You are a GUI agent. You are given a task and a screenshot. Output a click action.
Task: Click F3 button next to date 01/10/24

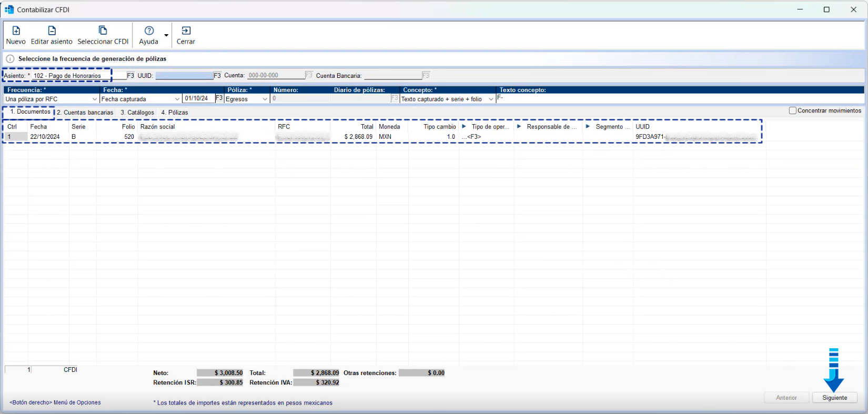pyautogui.click(x=219, y=98)
